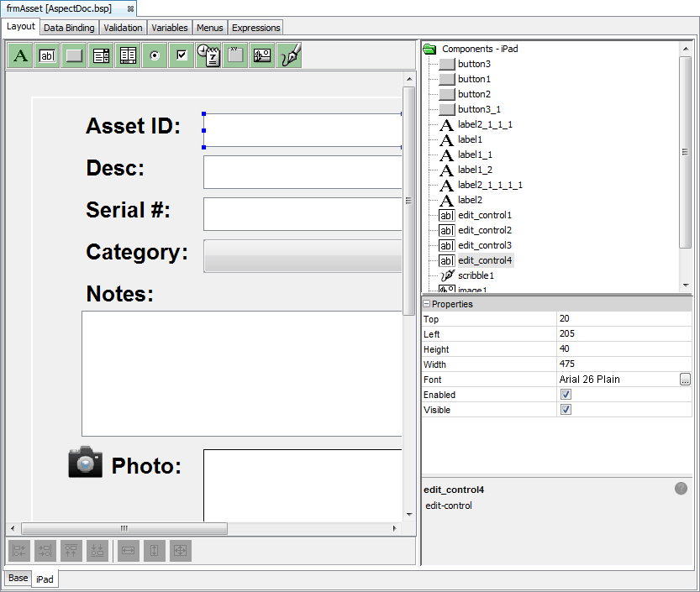Collapse the Properties section
700x592 pixels.
point(427,304)
